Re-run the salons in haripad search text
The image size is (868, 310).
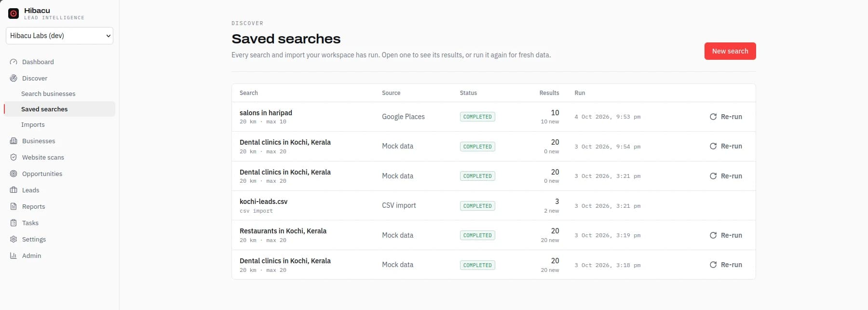pyautogui.click(x=732, y=117)
